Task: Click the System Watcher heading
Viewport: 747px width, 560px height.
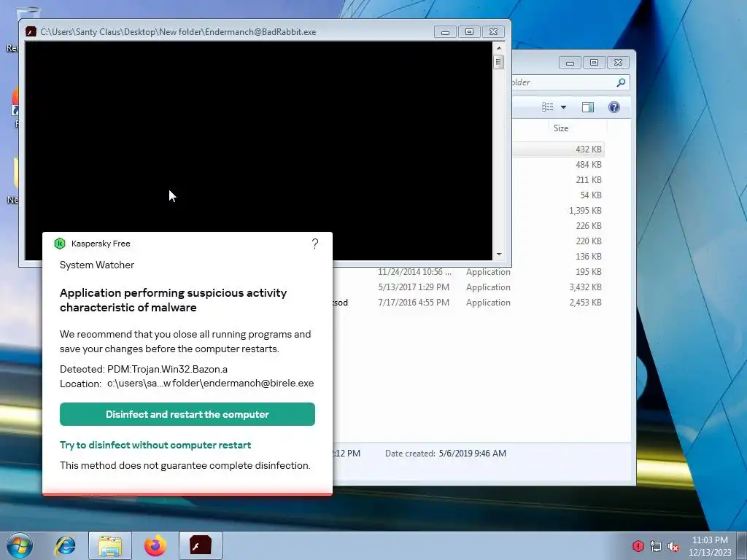Action: 97,265
